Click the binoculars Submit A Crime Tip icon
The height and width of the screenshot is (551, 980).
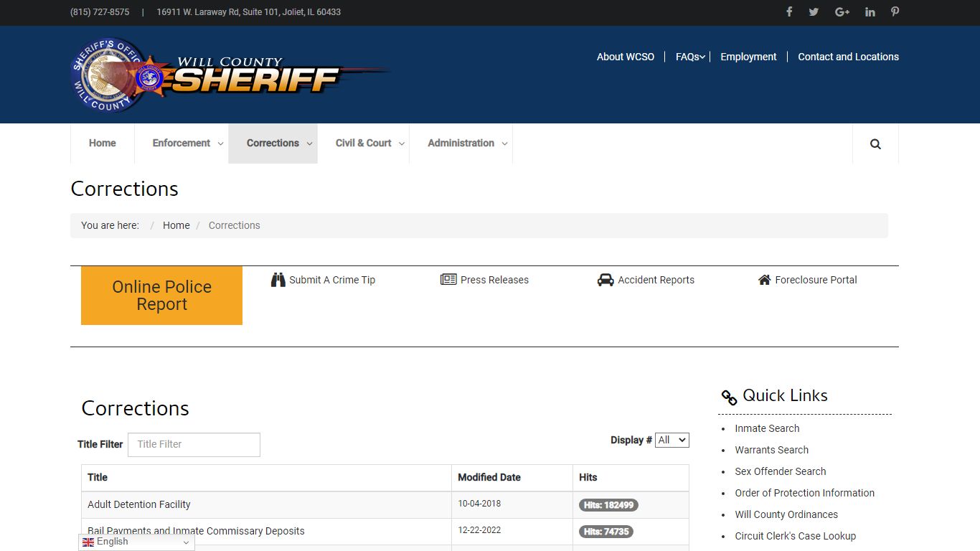click(278, 280)
